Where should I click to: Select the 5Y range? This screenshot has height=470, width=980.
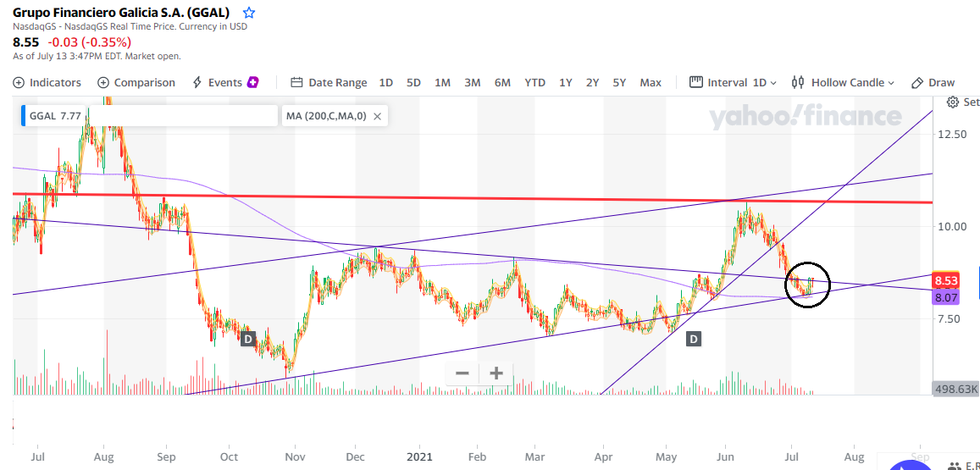619,82
